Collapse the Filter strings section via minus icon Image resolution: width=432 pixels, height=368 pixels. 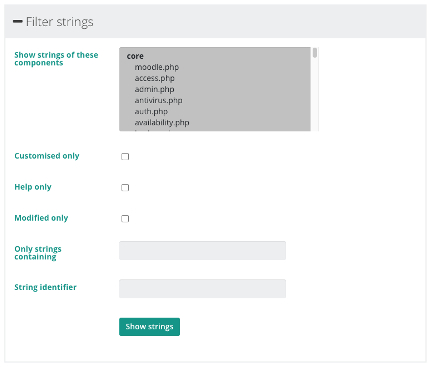click(17, 22)
